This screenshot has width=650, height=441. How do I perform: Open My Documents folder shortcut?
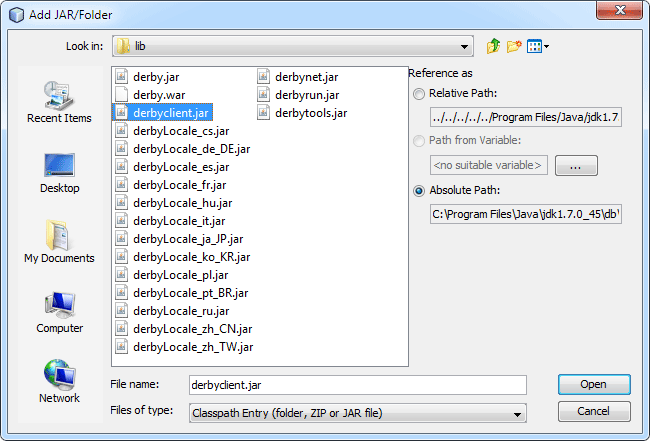click(60, 242)
